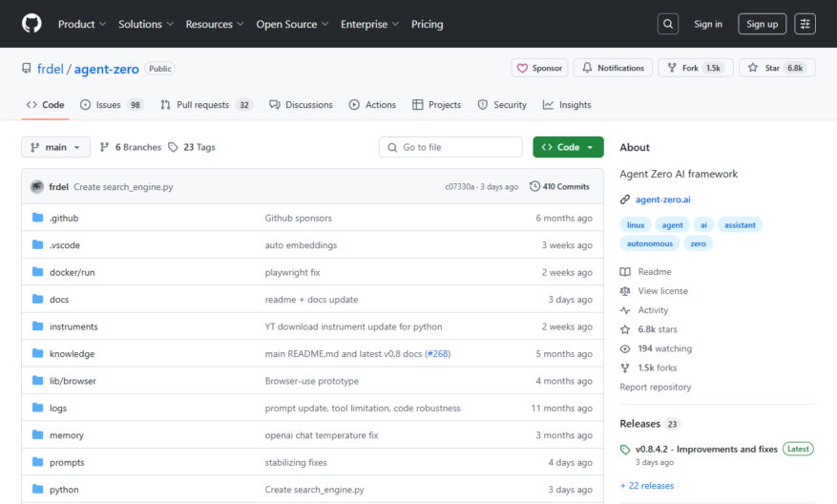The height and width of the screenshot is (504, 837).
Task: Open the + 22 releases link
Action: pyautogui.click(x=647, y=485)
